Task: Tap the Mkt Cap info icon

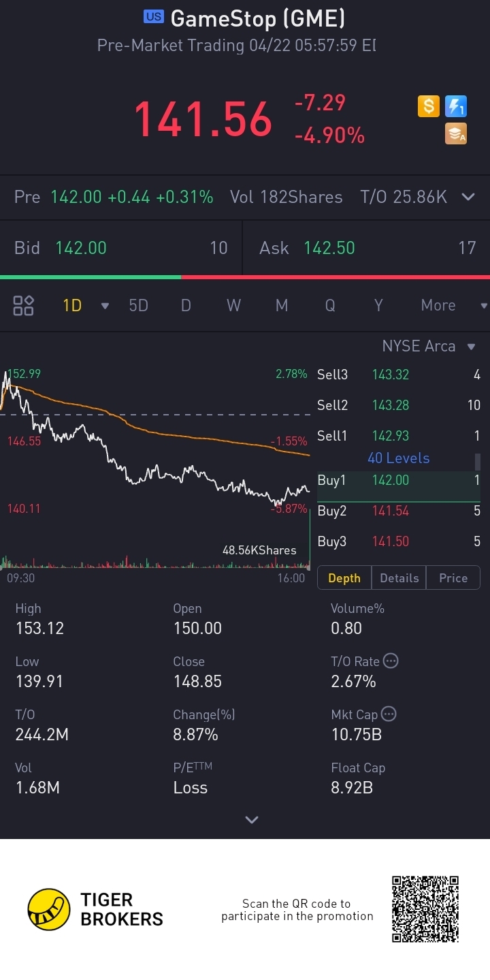Action: [x=389, y=714]
